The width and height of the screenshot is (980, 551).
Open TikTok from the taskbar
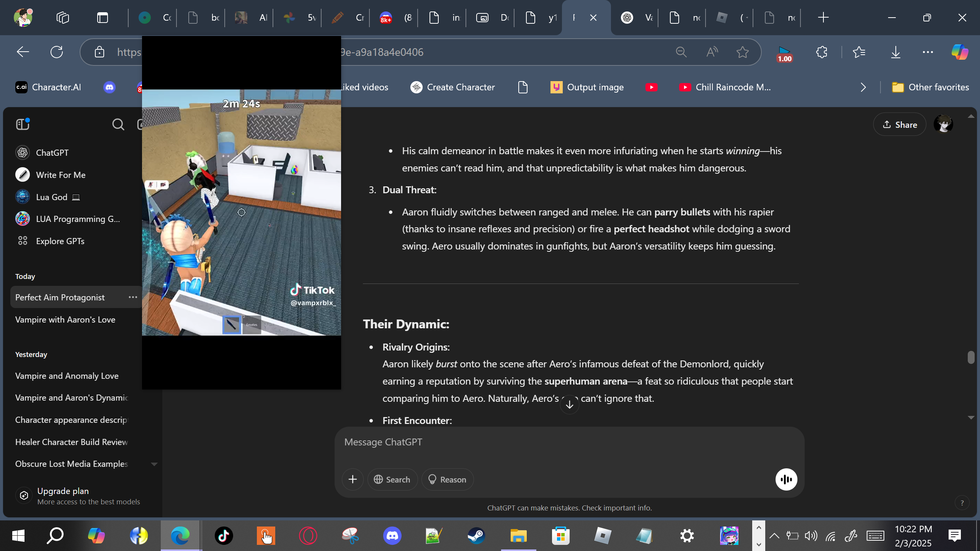click(224, 536)
